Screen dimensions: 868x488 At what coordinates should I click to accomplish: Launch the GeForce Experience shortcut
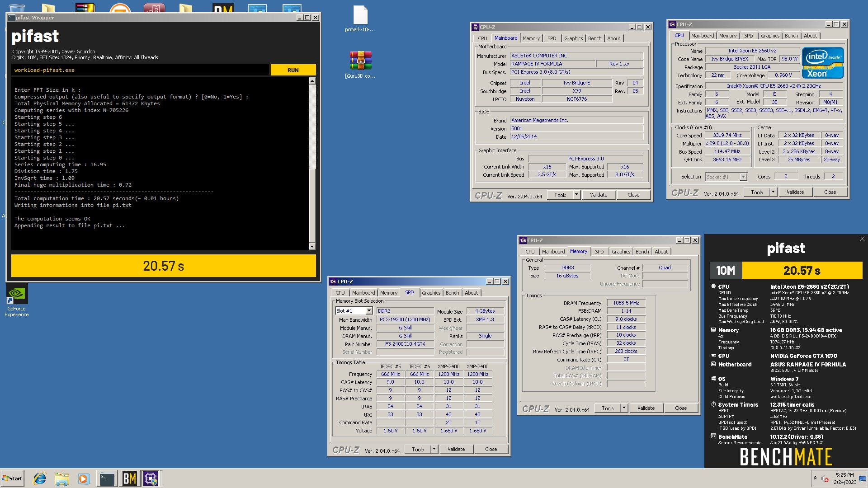[x=17, y=300]
